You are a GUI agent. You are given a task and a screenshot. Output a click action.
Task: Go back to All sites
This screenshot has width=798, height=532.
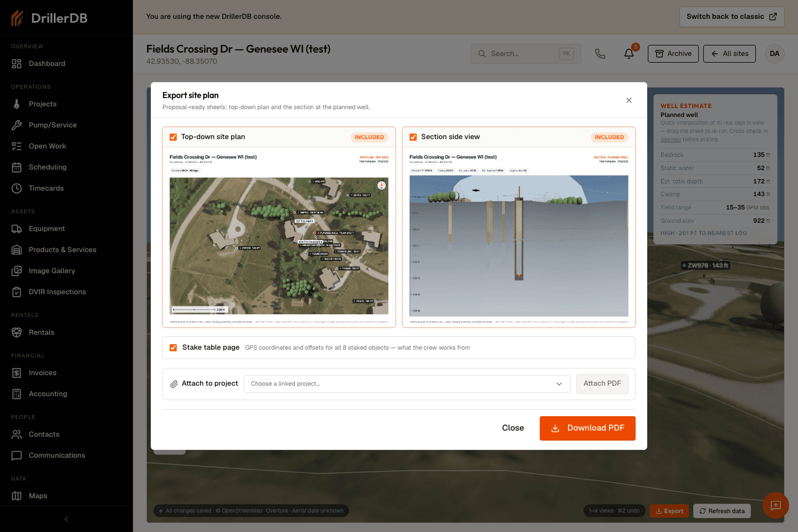pyautogui.click(x=729, y=54)
